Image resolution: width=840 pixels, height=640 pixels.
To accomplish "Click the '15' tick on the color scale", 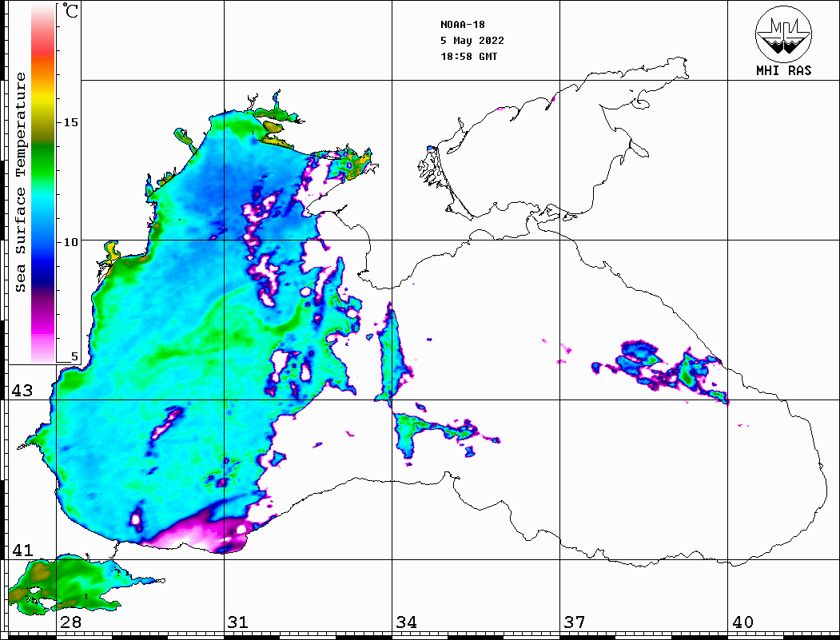I will [70, 122].
